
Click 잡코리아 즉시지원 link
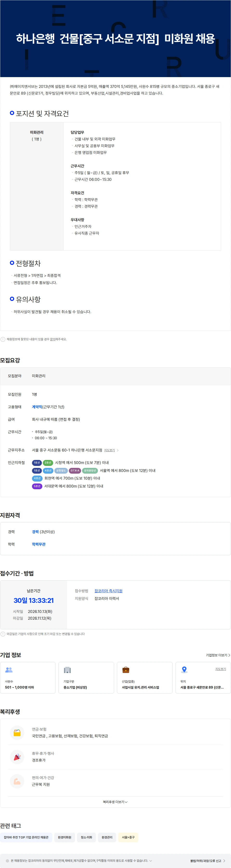[x=109, y=591]
